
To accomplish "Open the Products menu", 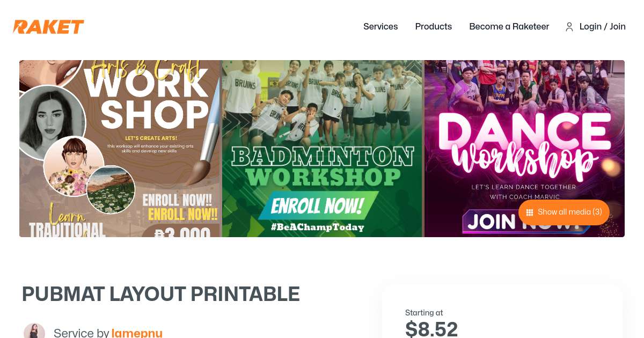I will coord(434,26).
